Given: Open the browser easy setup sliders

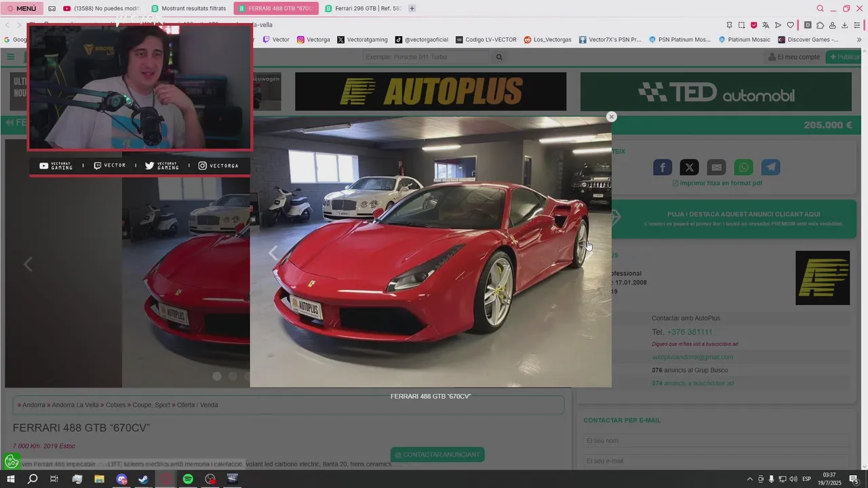Looking at the screenshot, I should pos(857,25).
